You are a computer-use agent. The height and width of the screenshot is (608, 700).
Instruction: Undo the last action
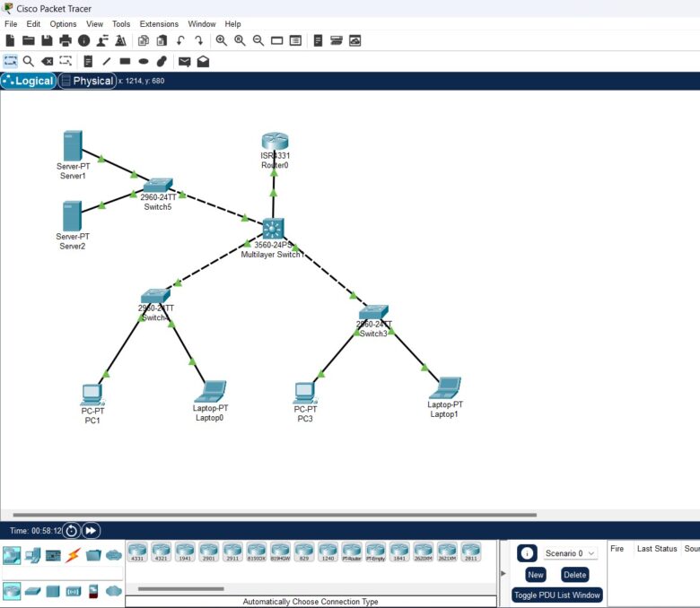(x=180, y=40)
